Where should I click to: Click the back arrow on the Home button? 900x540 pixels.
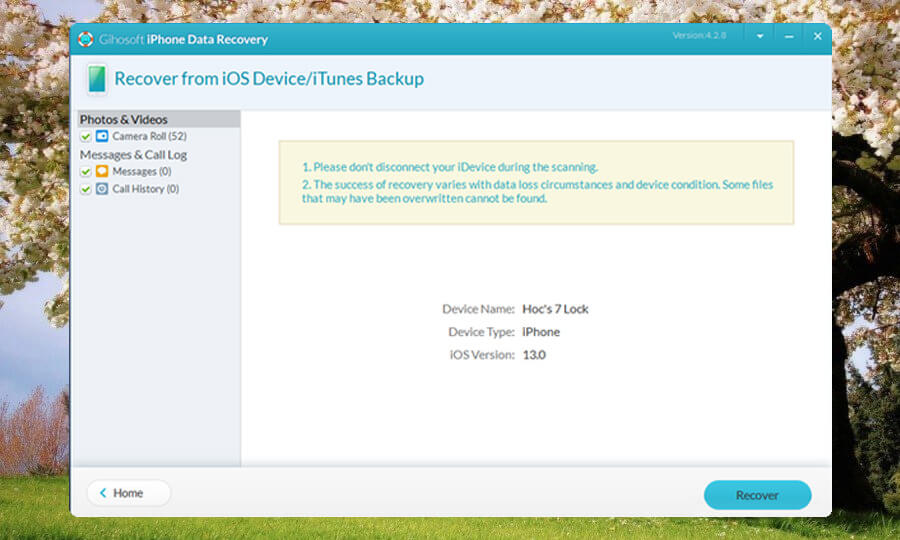coord(102,493)
